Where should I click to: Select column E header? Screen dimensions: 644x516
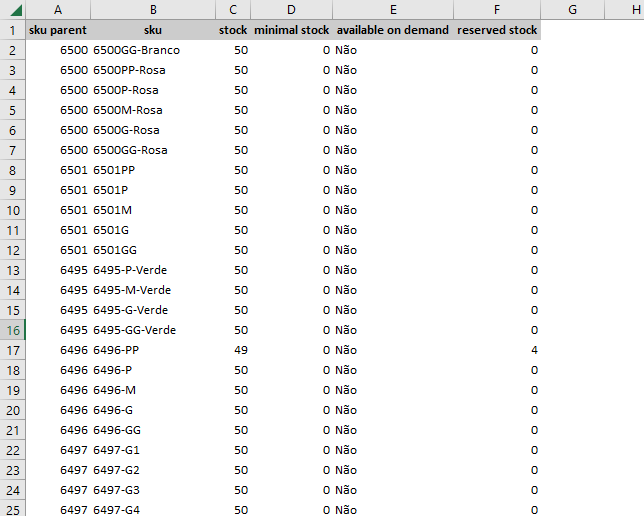point(393,9)
